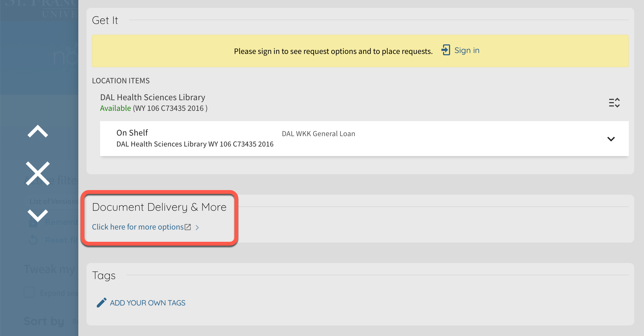Click the chevron after more options link

tap(197, 227)
